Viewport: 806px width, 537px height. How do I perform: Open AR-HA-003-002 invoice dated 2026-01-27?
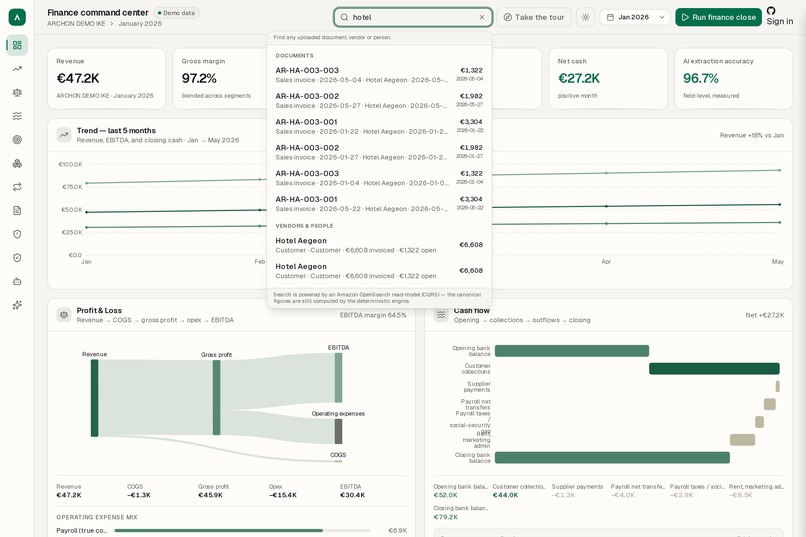tap(379, 152)
